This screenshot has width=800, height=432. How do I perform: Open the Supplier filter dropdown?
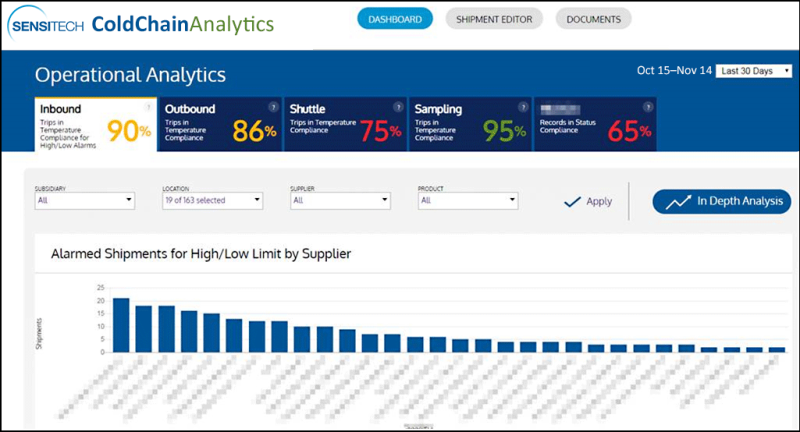(x=340, y=200)
